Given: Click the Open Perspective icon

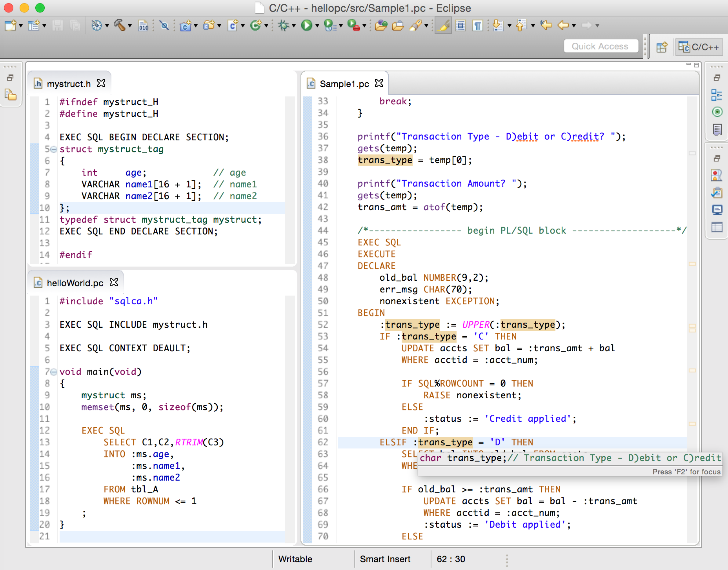Looking at the screenshot, I should tap(662, 47).
